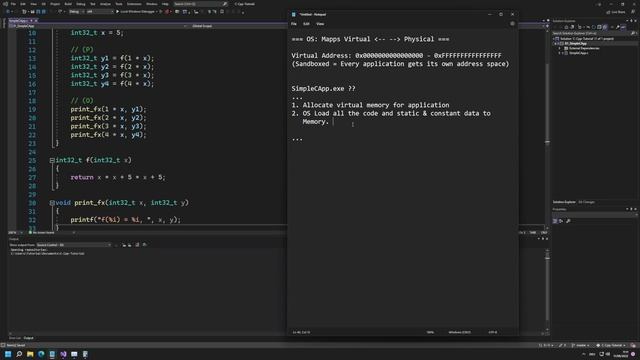Open the Edit menu in Notepad

(306, 24)
